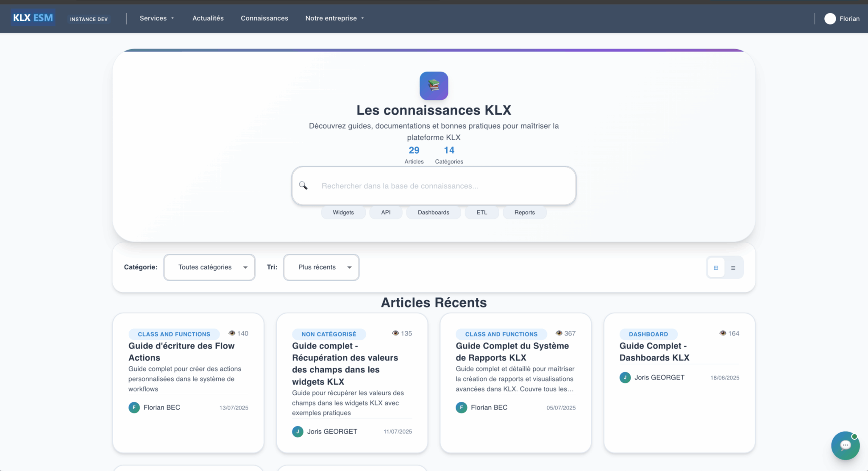This screenshot has width=868, height=471.
Task: Select the grid view icon
Action: coord(716,267)
